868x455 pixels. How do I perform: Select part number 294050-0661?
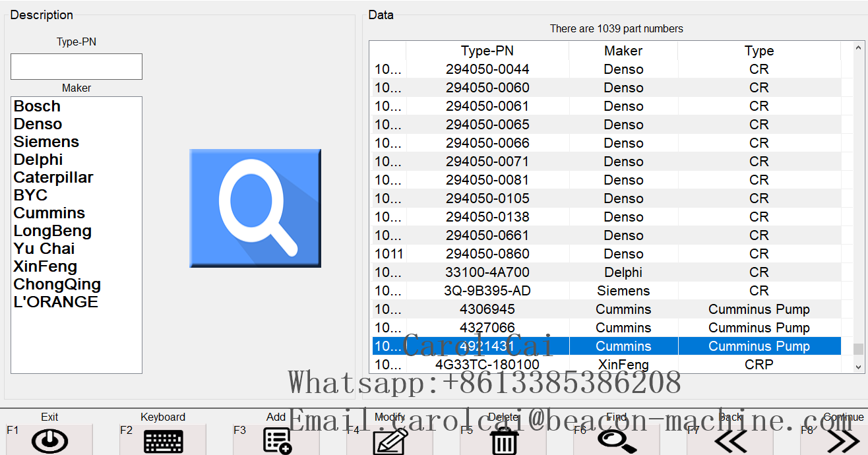(x=606, y=235)
